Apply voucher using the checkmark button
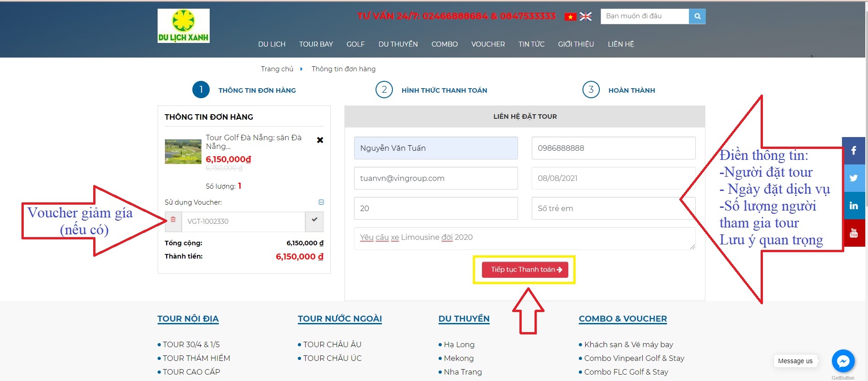 [x=314, y=221]
